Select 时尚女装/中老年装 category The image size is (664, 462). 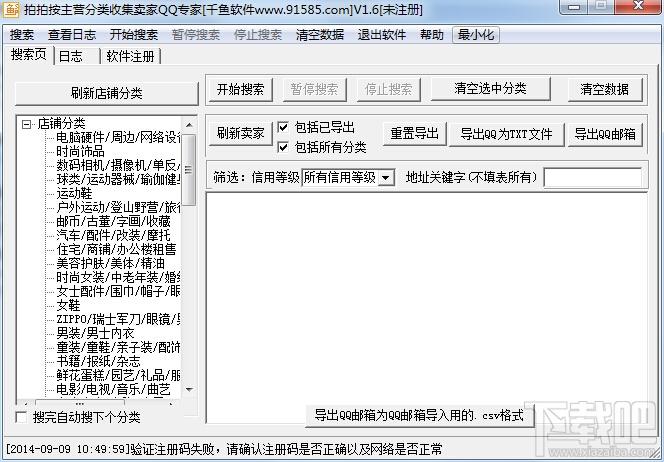coord(118,277)
